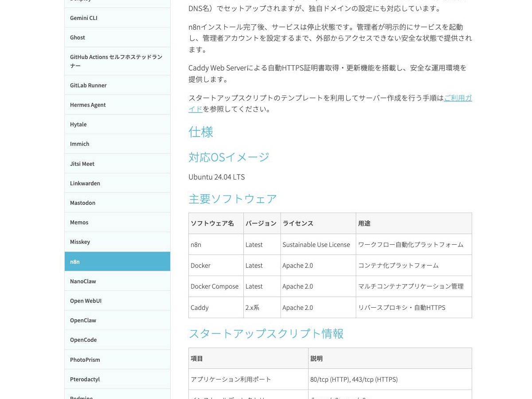Click the Ubuntu 24.04 LTS text
532x399 pixels.
[216, 177]
